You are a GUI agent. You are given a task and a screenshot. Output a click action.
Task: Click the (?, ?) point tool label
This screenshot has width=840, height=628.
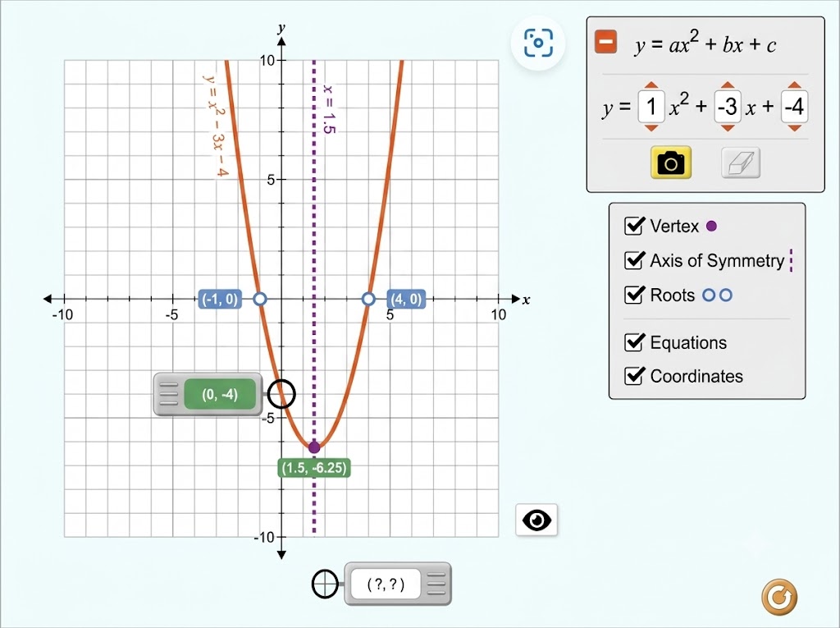point(386,584)
